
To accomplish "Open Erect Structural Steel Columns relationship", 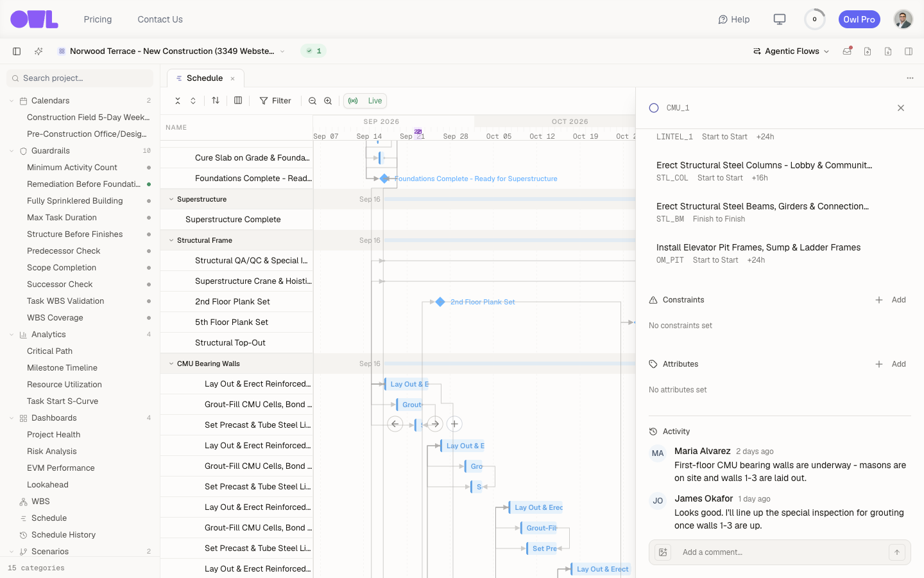I will (764, 171).
